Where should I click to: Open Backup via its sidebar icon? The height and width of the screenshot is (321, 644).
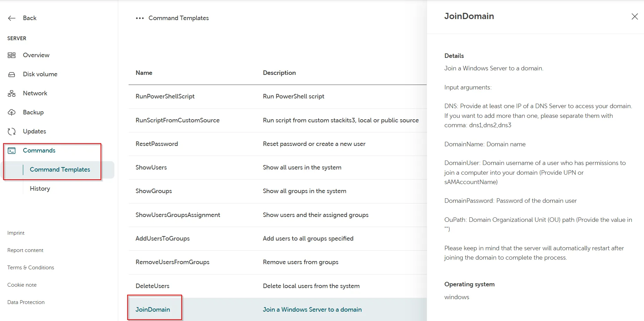11,112
